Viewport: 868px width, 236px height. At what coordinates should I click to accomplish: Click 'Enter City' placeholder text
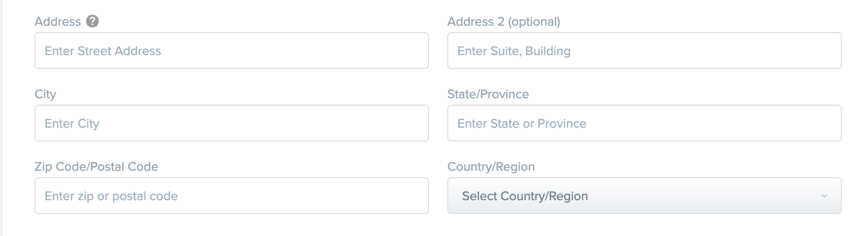(72, 124)
